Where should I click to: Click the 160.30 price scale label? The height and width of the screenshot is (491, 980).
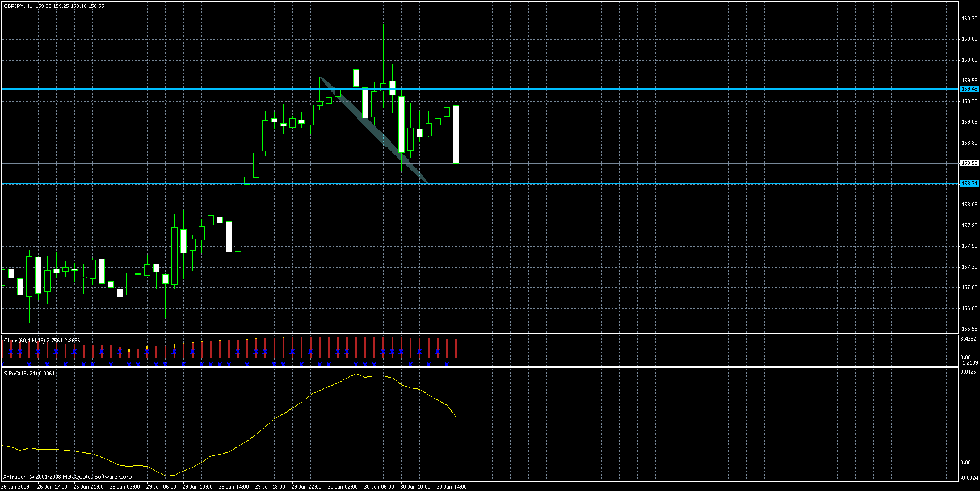point(969,19)
